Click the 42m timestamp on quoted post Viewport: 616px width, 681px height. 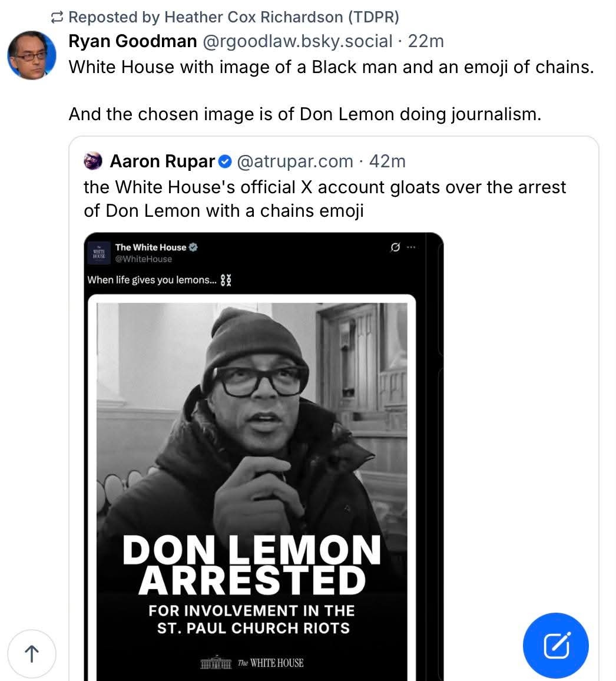point(388,161)
